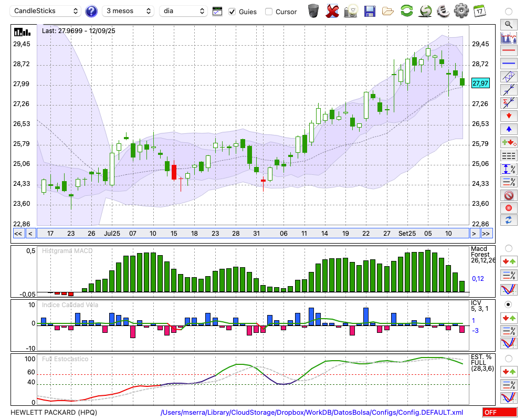Click the main chart lines percent icon

509,182
